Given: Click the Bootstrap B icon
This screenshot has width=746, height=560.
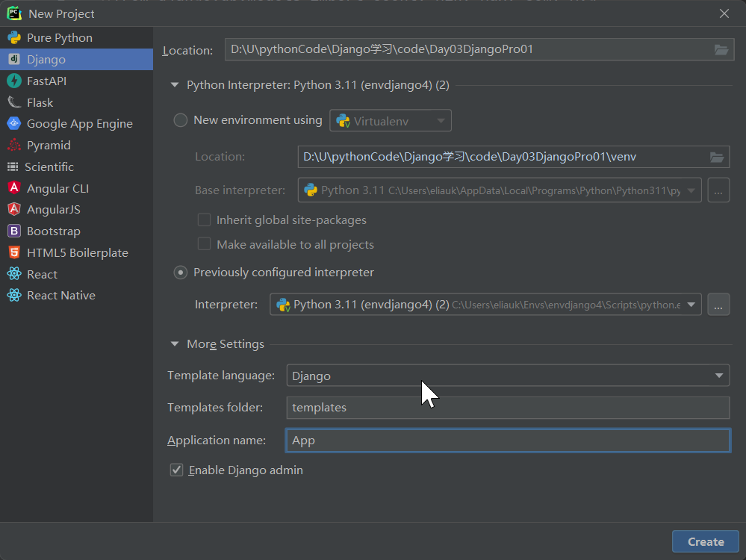Looking at the screenshot, I should click(x=14, y=231).
